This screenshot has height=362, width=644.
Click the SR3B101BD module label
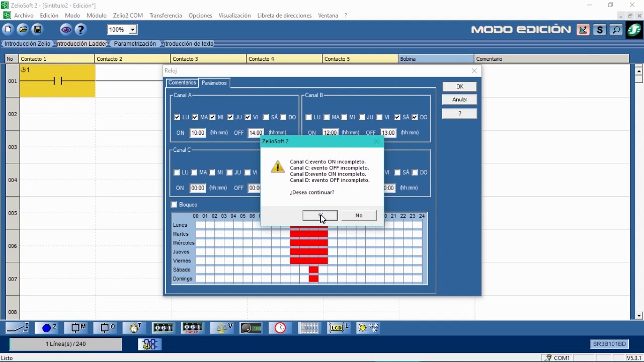point(610,344)
